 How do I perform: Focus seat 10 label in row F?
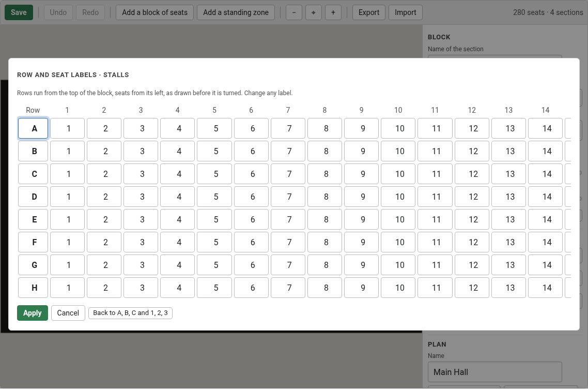click(398, 242)
